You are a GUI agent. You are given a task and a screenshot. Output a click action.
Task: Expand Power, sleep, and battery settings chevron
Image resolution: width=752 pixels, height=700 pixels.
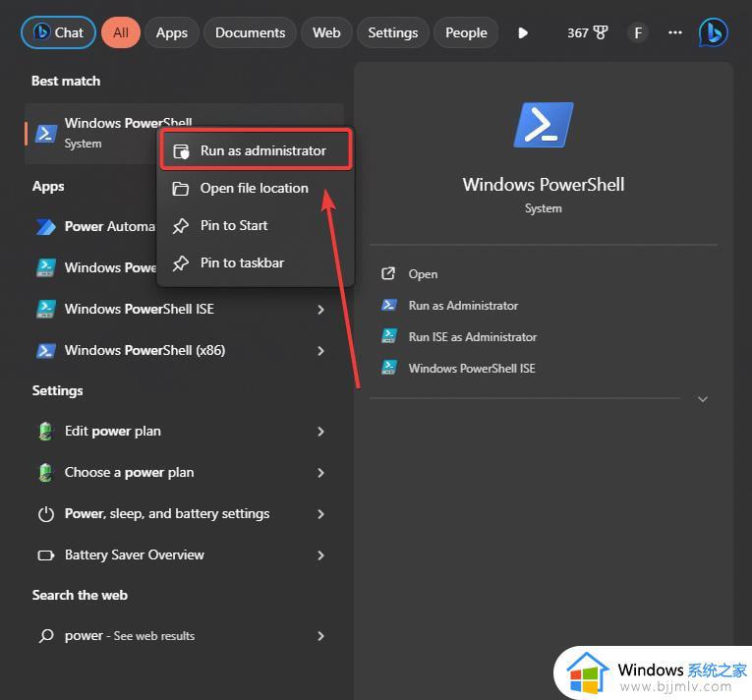(x=320, y=514)
